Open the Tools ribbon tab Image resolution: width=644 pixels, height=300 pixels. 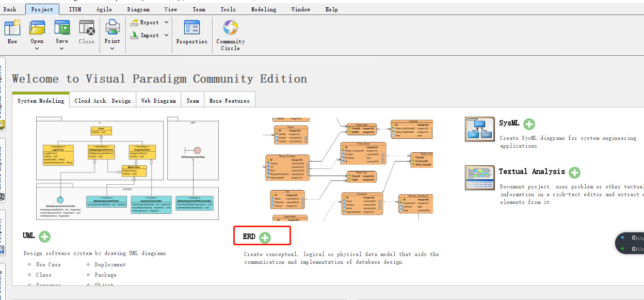[228, 9]
